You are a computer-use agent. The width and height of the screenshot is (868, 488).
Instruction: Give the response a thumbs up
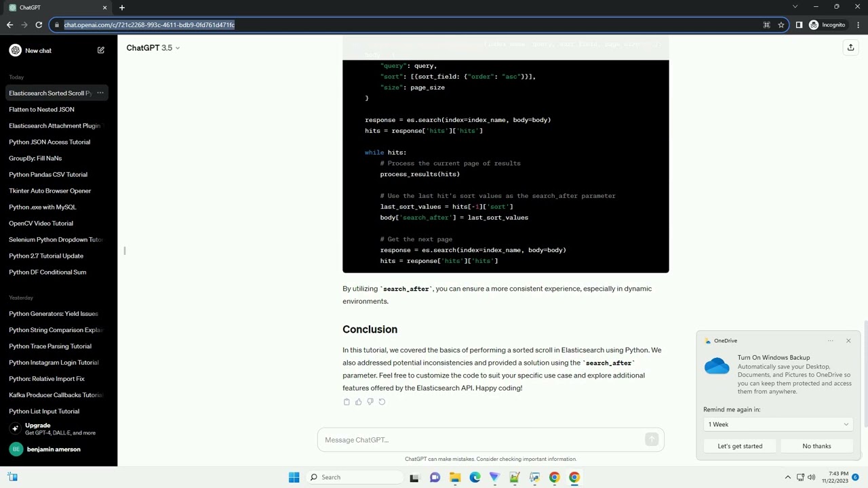pos(358,402)
